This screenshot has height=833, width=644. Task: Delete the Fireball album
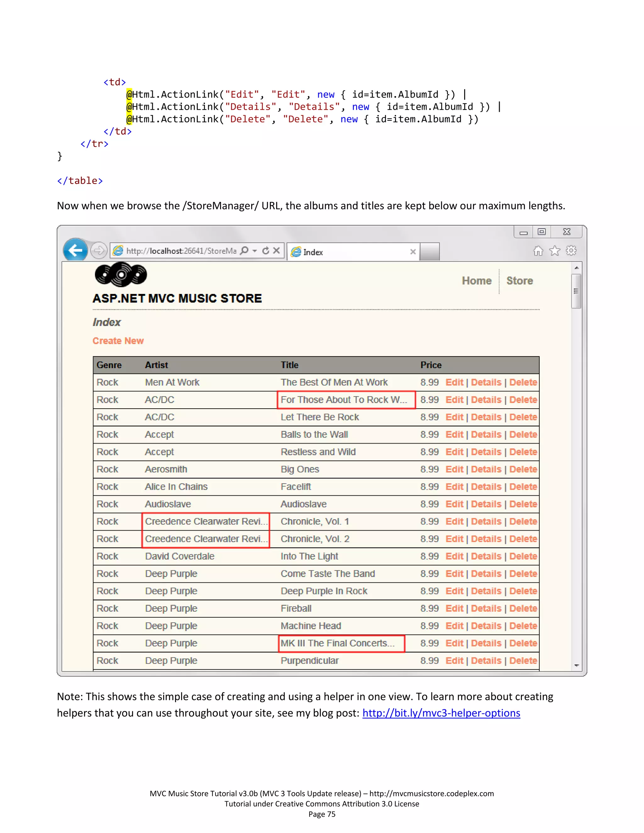pos(523,609)
